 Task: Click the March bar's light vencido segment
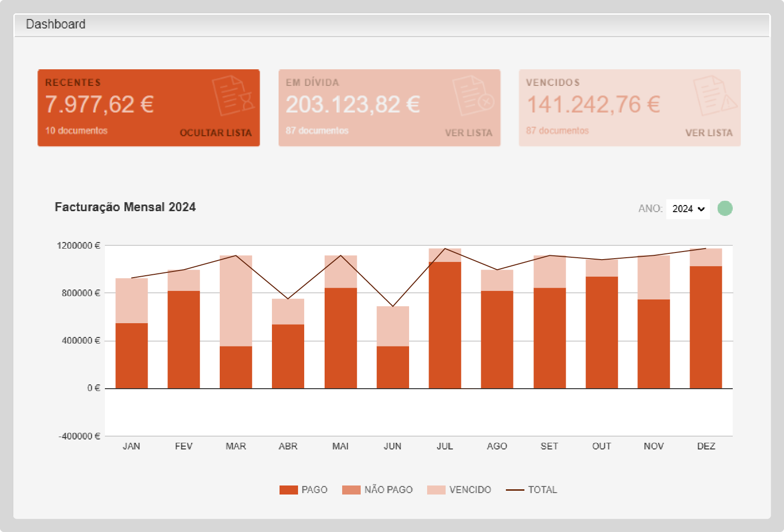[x=236, y=300]
